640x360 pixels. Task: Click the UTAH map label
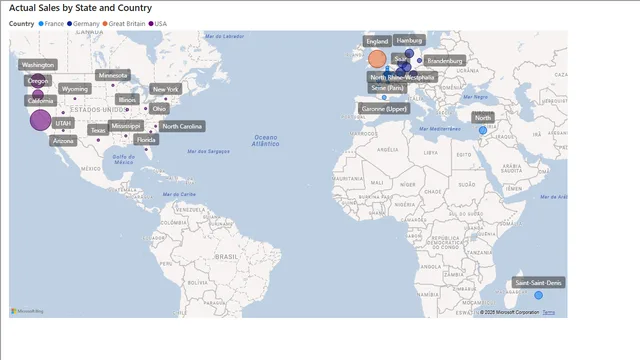coord(63,123)
